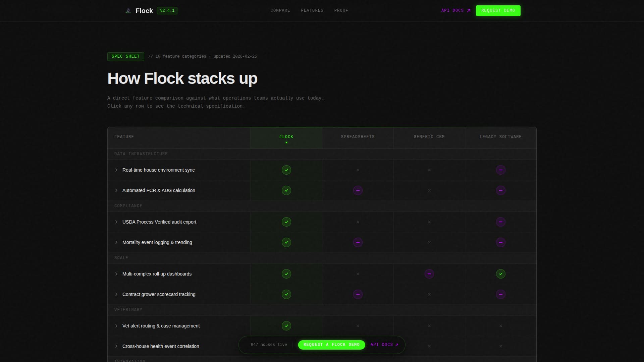Expand the Automated FCR & ADG calculation row
The image size is (644, 362).
click(116, 190)
